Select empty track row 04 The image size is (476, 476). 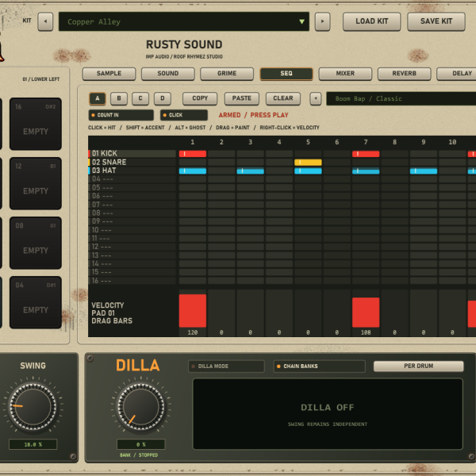click(x=132, y=179)
